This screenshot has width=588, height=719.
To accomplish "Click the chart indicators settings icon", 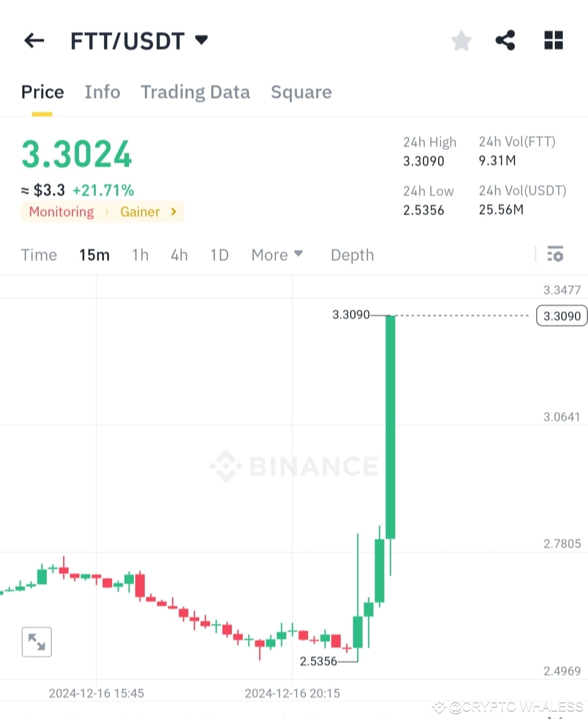I will tap(555, 254).
